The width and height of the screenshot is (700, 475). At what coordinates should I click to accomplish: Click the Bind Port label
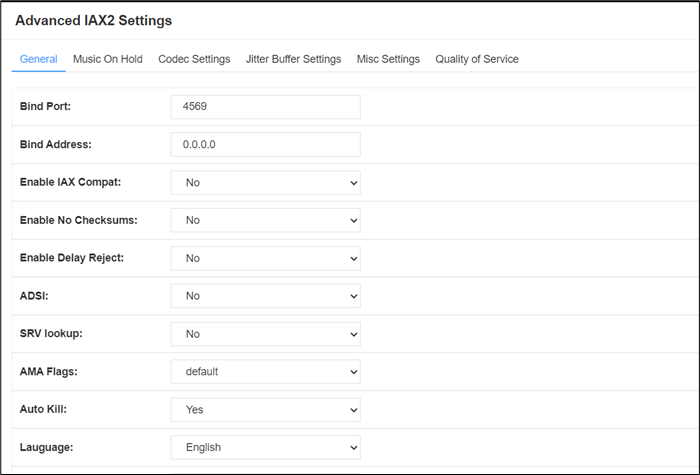pyautogui.click(x=45, y=106)
